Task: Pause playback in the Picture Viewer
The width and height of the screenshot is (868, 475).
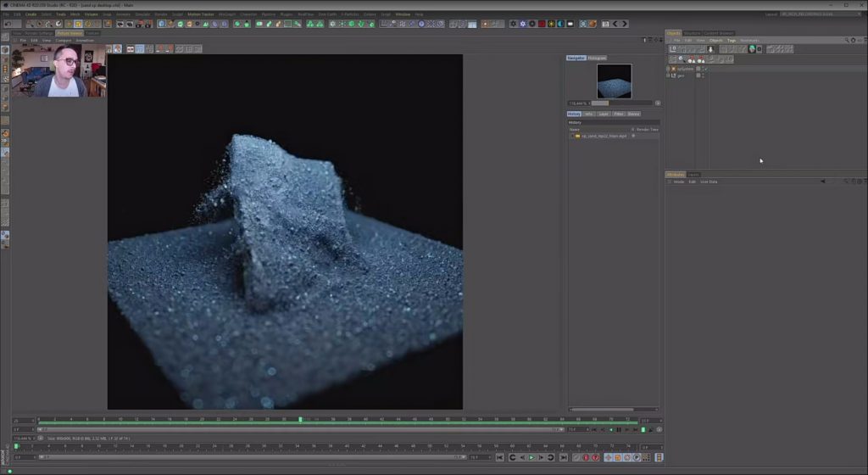Action: (619, 429)
